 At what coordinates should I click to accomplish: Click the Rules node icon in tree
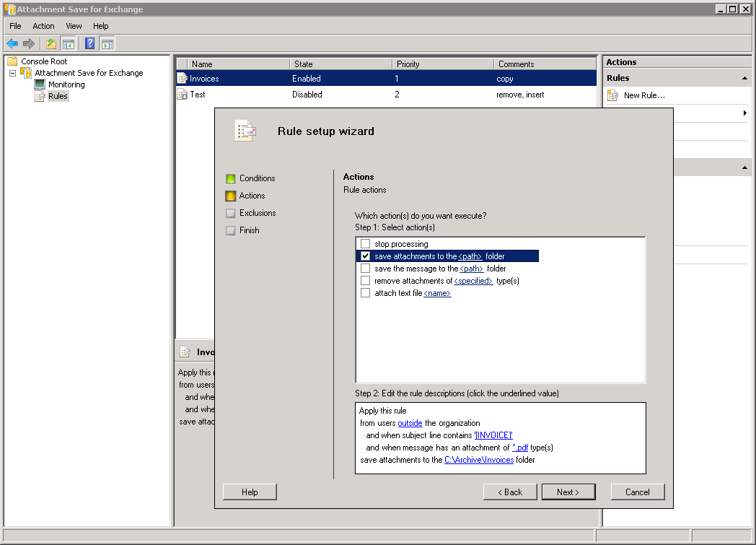[x=40, y=96]
